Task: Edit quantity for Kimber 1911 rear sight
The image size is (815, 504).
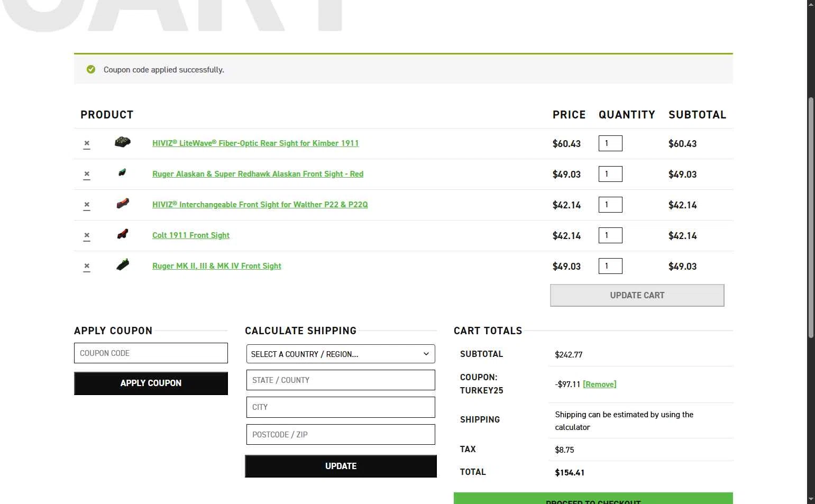Action: 610,143
